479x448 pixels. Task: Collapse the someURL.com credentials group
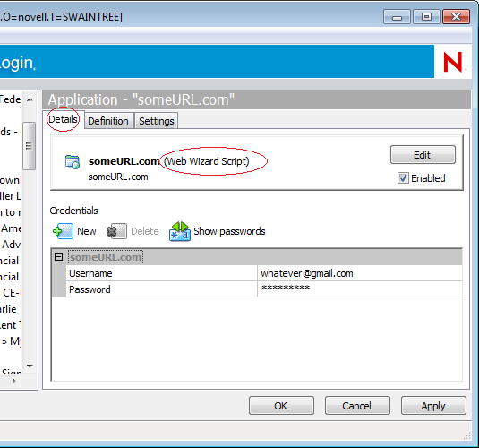(x=58, y=256)
